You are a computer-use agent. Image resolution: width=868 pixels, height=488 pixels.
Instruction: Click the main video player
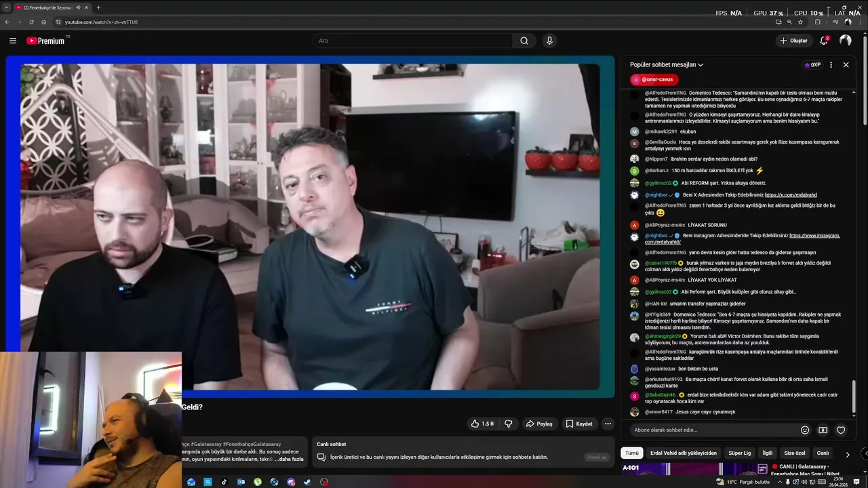[310, 226]
